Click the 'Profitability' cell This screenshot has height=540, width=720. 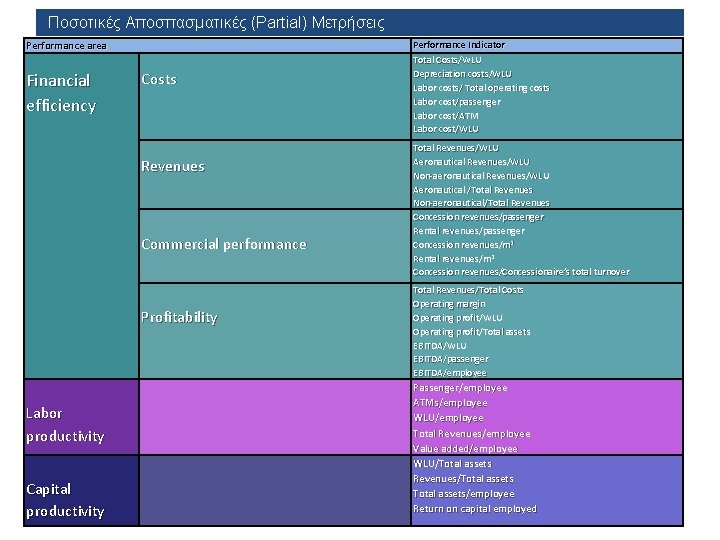point(275,331)
